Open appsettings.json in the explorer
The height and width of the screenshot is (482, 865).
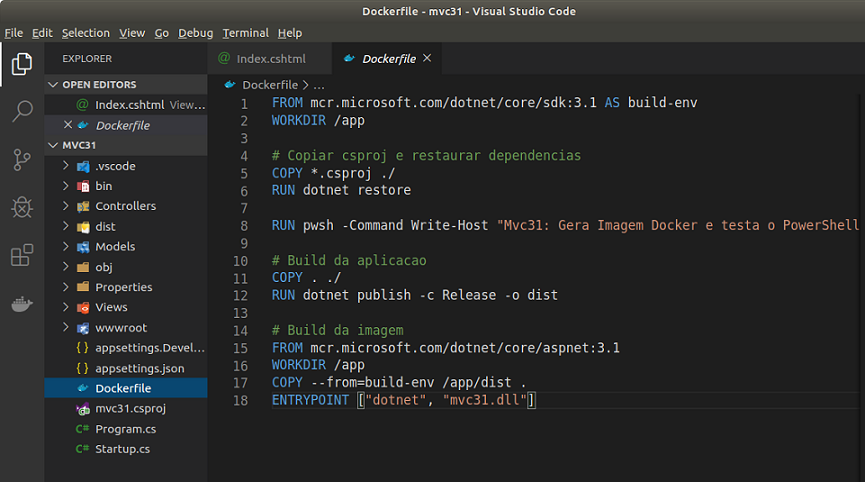click(x=126, y=368)
